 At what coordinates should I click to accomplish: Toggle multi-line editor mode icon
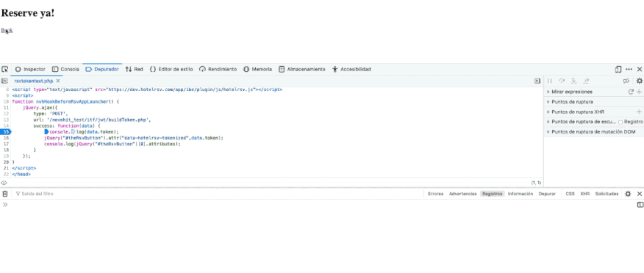tap(640, 205)
